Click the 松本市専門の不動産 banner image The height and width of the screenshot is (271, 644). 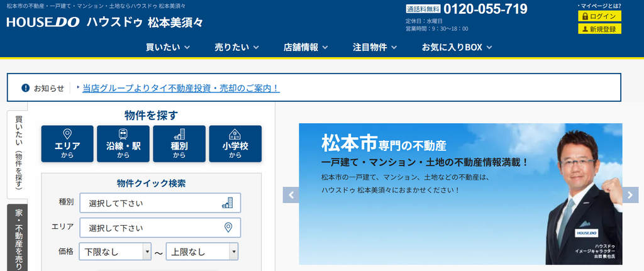point(460,194)
